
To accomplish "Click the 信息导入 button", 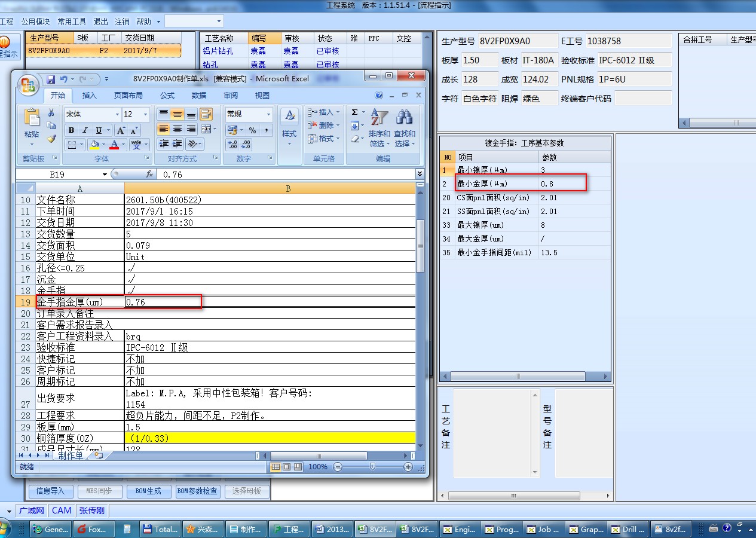I will 51,491.
